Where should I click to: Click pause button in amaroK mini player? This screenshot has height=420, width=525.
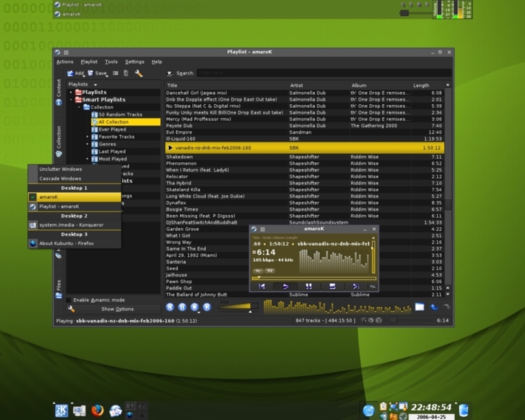(309, 286)
